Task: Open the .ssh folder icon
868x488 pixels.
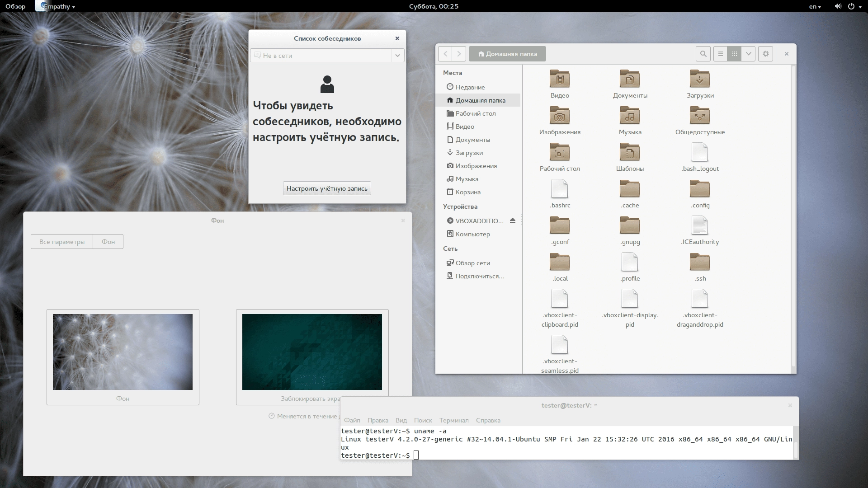Action: (700, 262)
